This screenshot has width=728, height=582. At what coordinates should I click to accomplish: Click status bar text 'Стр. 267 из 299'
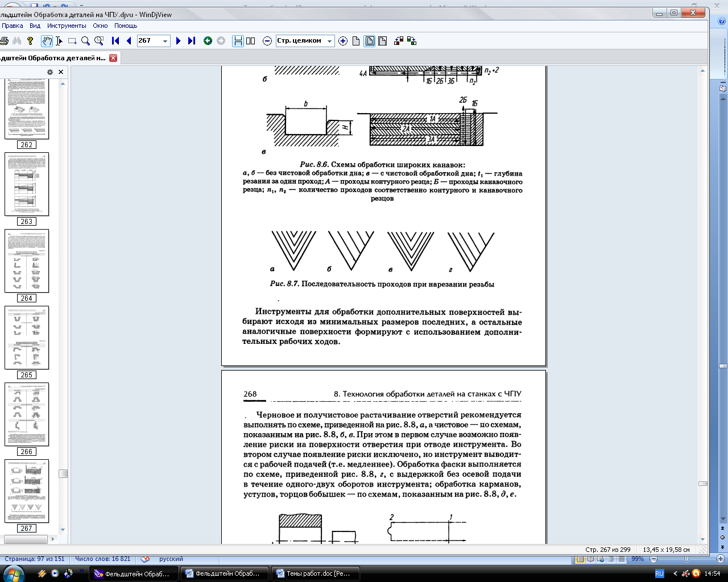[x=608, y=550]
